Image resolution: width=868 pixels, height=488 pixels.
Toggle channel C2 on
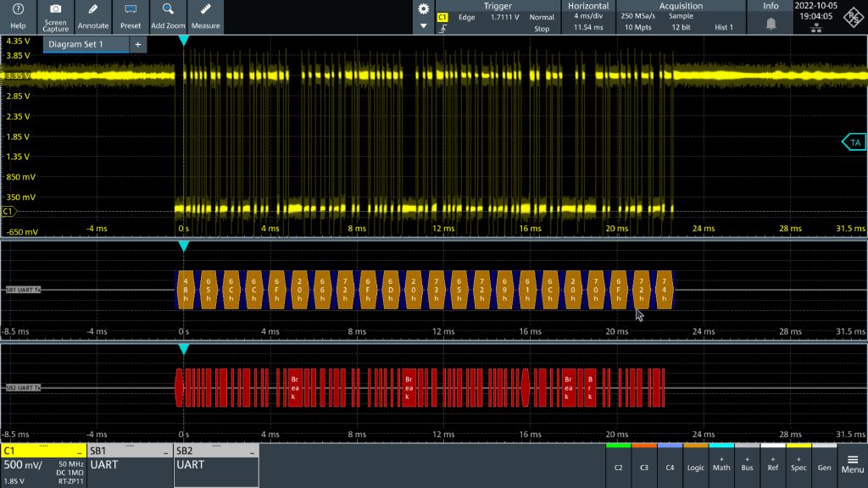pyautogui.click(x=618, y=466)
